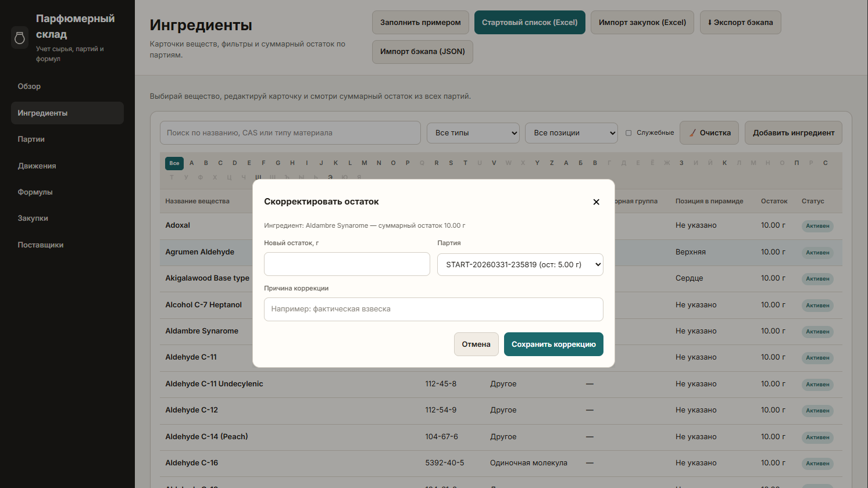Click the Очистка broom button

[709, 133]
